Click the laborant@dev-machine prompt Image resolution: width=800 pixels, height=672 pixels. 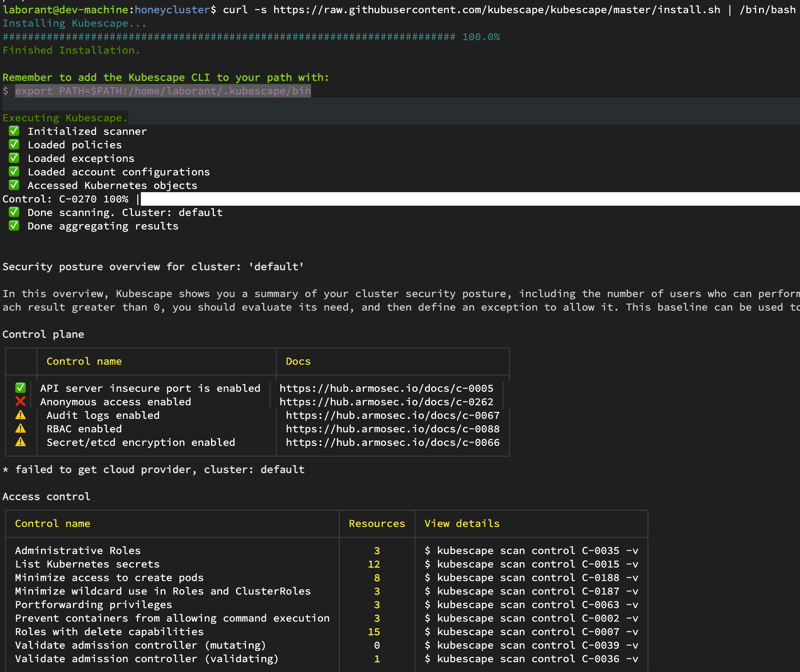(109, 9)
